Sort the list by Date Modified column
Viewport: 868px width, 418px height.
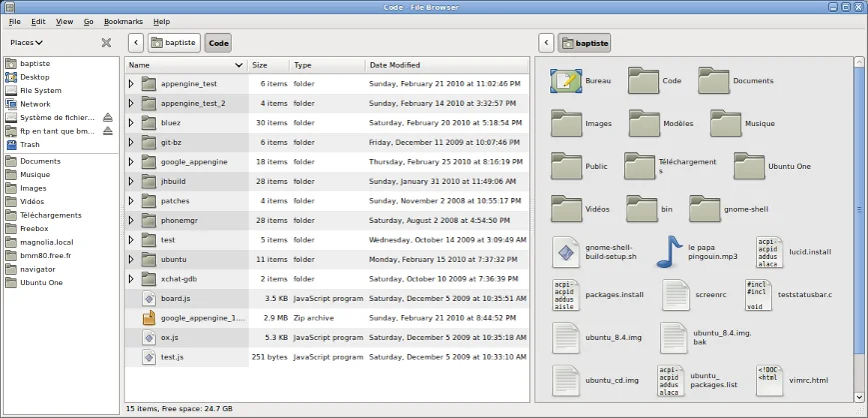(396, 65)
